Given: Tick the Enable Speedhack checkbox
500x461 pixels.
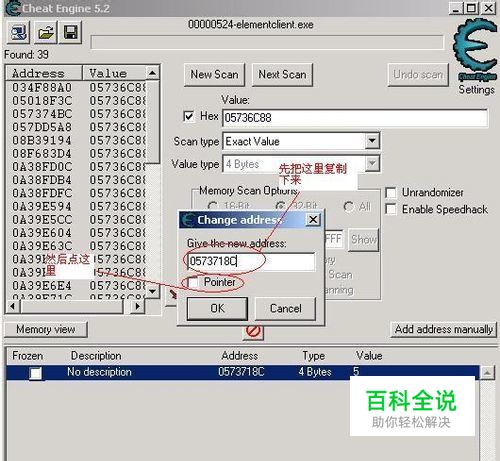Looking at the screenshot, I should [391, 210].
